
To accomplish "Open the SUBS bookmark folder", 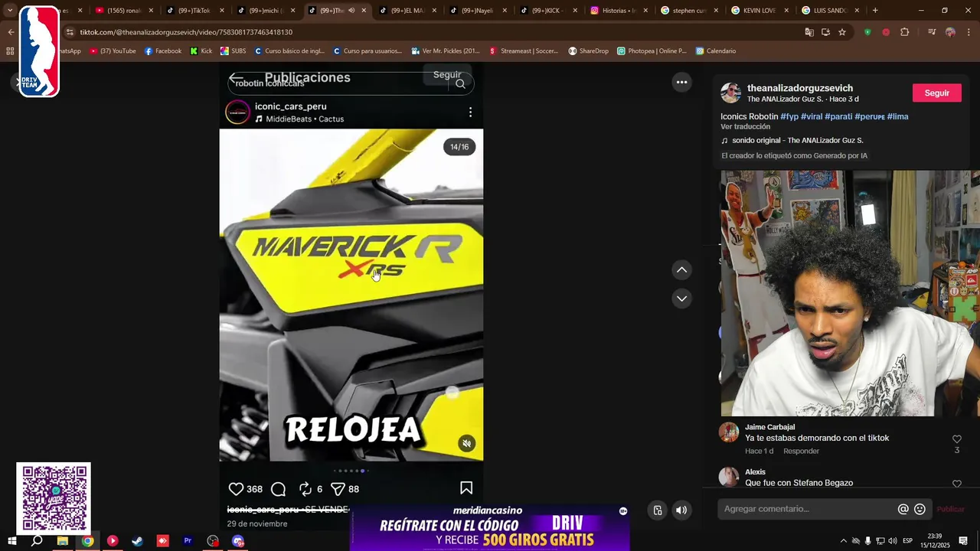I will (x=233, y=51).
